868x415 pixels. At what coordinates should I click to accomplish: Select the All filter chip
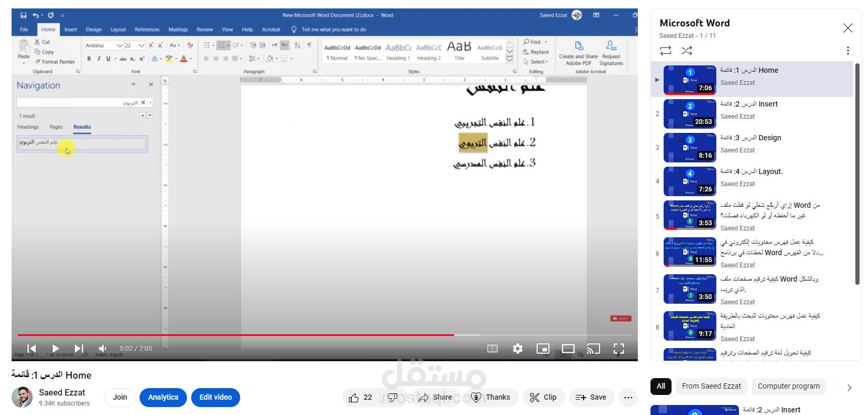coord(661,386)
